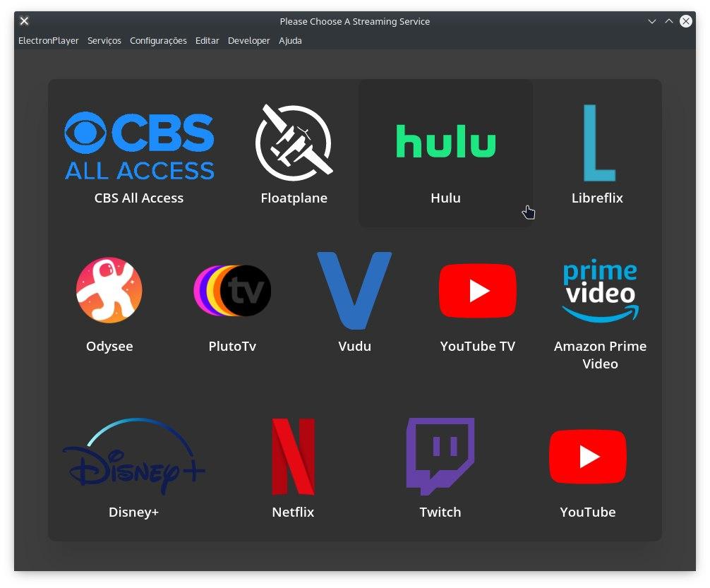Click the 'Vudu' text label
Image resolution: width=710 pixels, height=588 pixels.
[354, 346]
